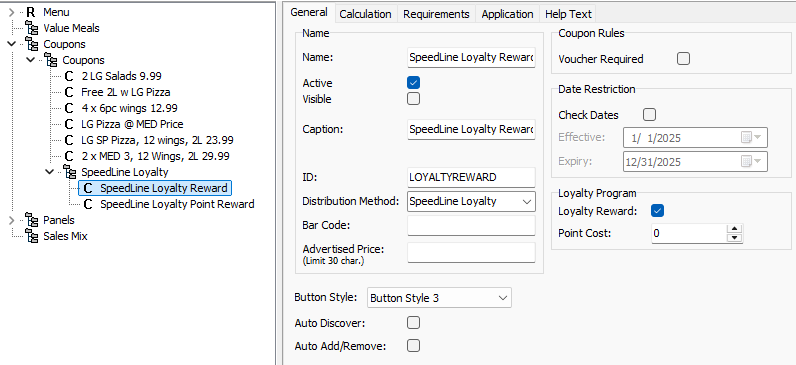The height and width of the screenshot is (365, 796).
Task: Open the Button Style dropdown
Action: (x=503, y=298)
